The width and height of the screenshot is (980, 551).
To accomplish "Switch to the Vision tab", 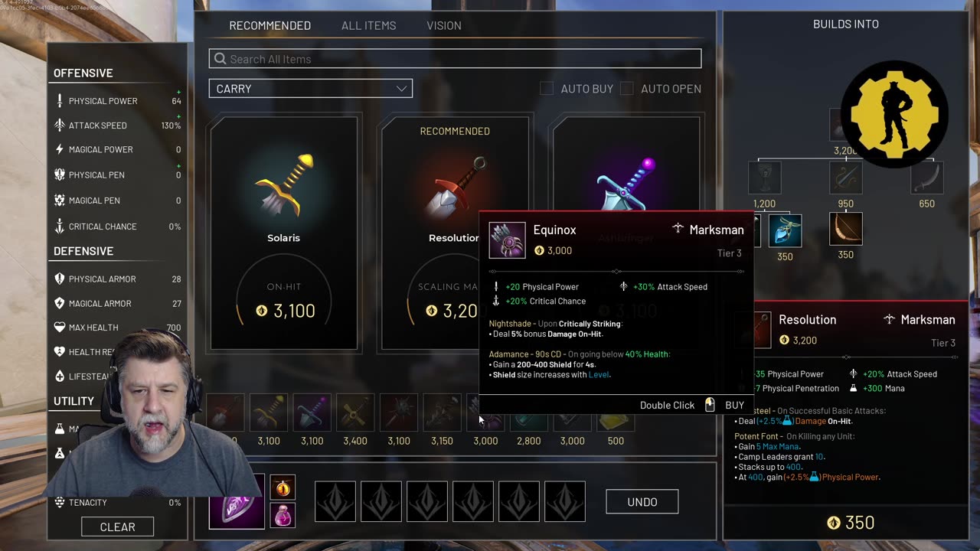I will pyautogui.click(x=444, y=25).
